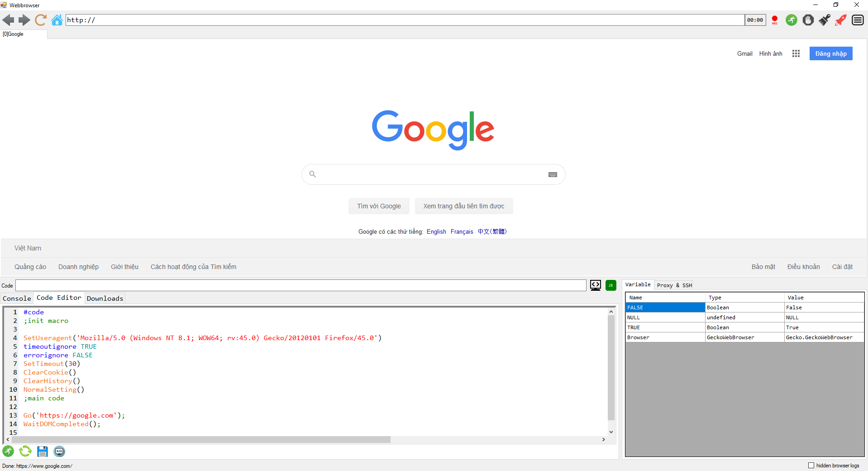Viewport: 868px width, 471px height.
Task: Click the brush cleanup icon
Action: [825, 20]
